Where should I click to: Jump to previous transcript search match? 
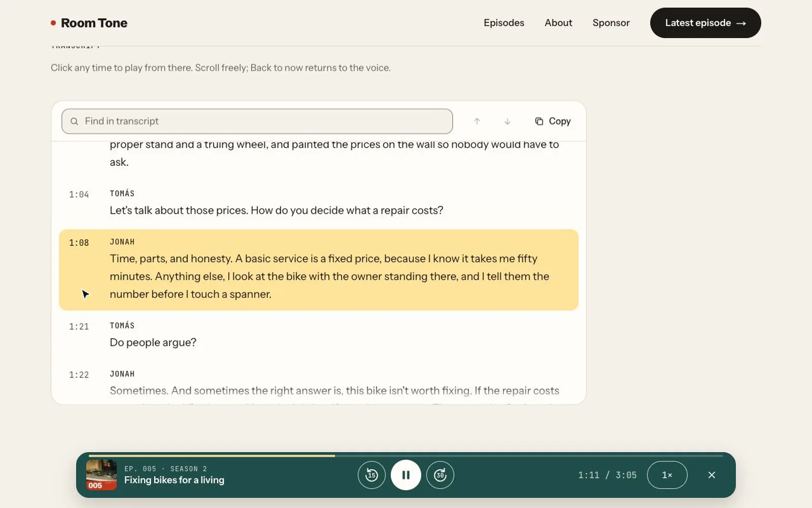click(x=477, y=121)
